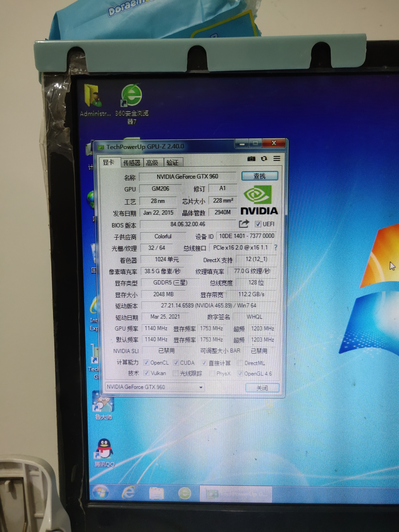Click the 228 mm² die size value
The image size is (399, 532).
pyautogui.click(x=223, y=201)
